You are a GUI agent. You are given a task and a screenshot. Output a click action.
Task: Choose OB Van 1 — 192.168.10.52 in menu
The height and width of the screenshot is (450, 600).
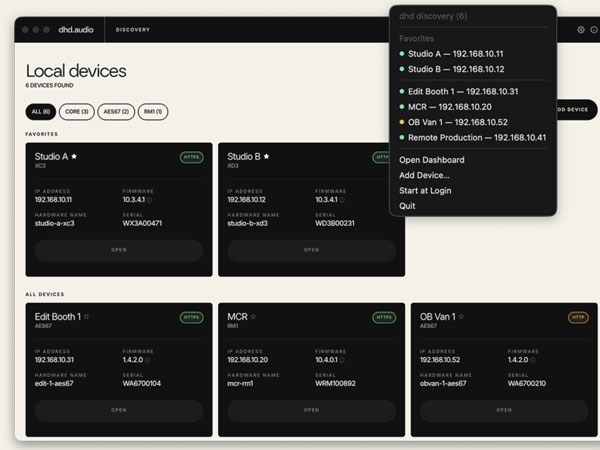tap(473, 122)
